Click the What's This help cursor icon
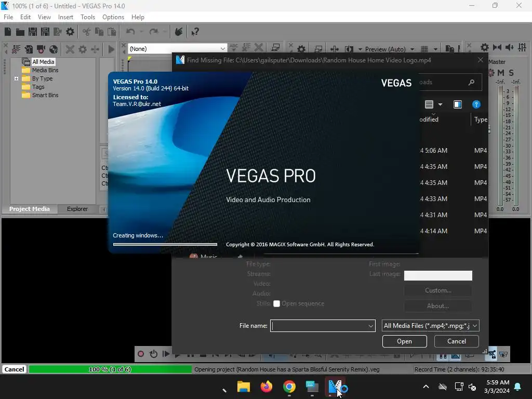This screenshot has width=532, height=399. click(x=195, y=32)
